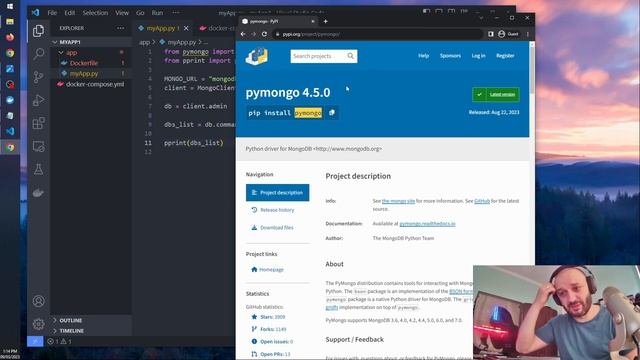Open Remote Explorer icon in VS Code activity bar
Screen dimensions: 640x360
click(x=38, y=146)
